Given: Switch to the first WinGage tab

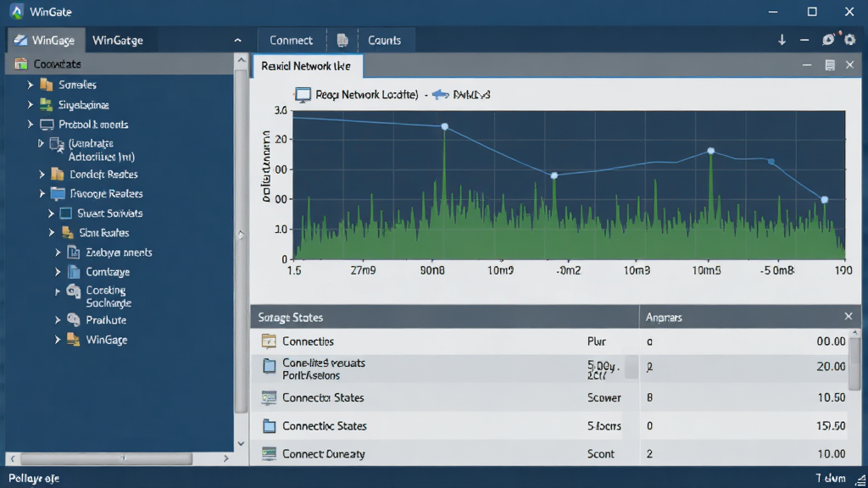Looking at the screenshot, I should [x=47, y=41].
